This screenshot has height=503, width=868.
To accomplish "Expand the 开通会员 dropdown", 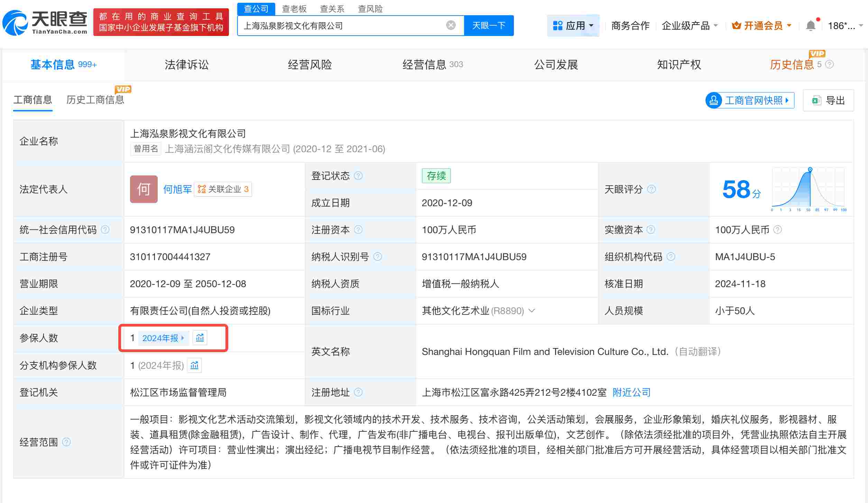I will coord(789,25).
